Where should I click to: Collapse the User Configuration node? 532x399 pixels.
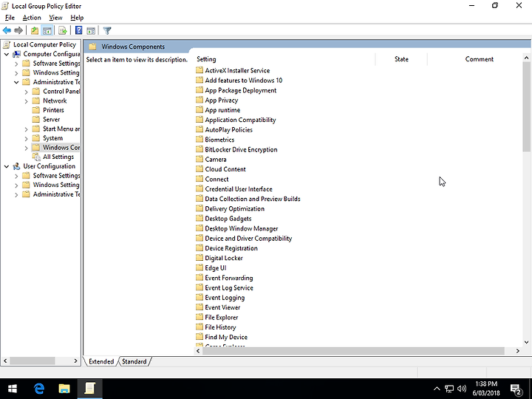pyautogui.click(x=7, y=166)
